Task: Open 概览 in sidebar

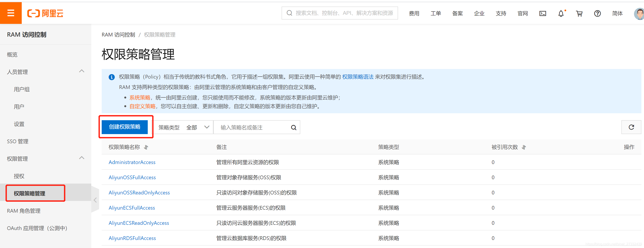Action: (12, 55)
